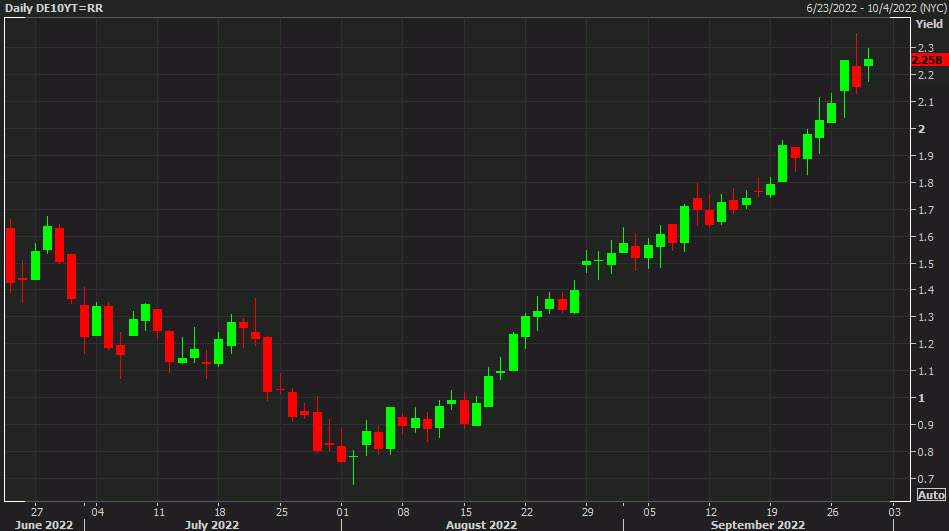Click the 1.7 yield axis label
The height and width of the screenshot is (531, 949).
tap(925, 210)
